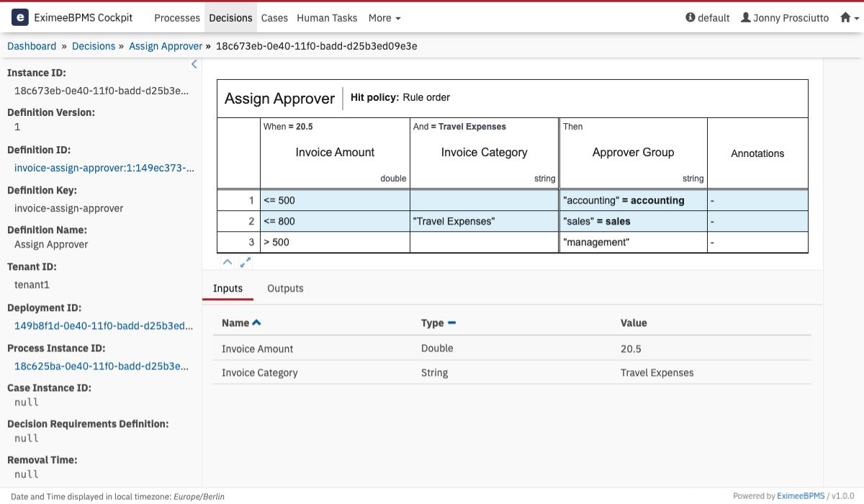Click the Decisions breadcrumb link
The image size is (864, 504).
[94, 46]
